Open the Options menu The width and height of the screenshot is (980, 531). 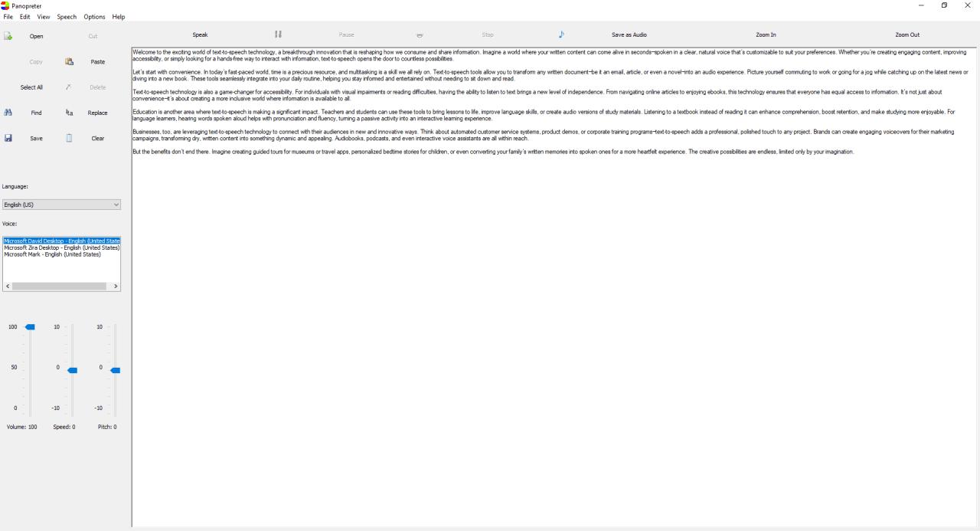pos(95,17)
